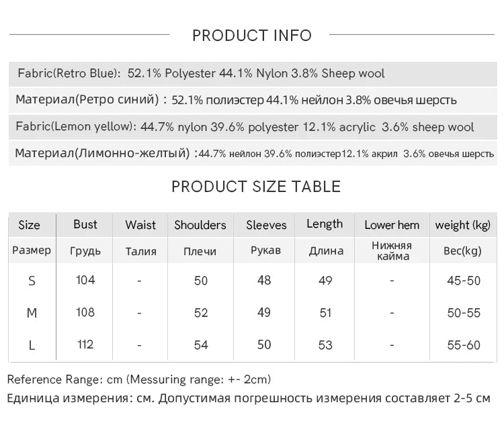Click the Size column header
This screenshot has height=423, width=504.
(29, 225)
